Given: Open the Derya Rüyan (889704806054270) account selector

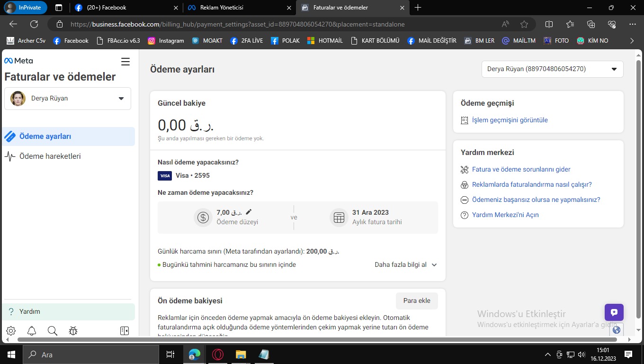Looking at the screenshot, I should coord(553,69).
